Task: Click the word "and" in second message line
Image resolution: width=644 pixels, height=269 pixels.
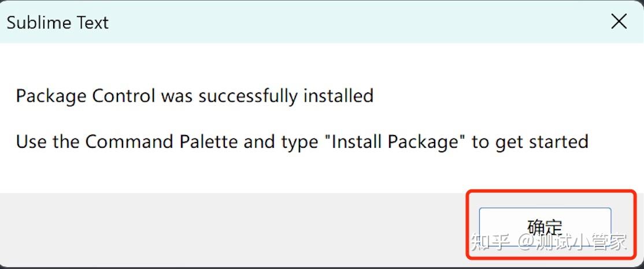Action: click(x=259, y=141)
